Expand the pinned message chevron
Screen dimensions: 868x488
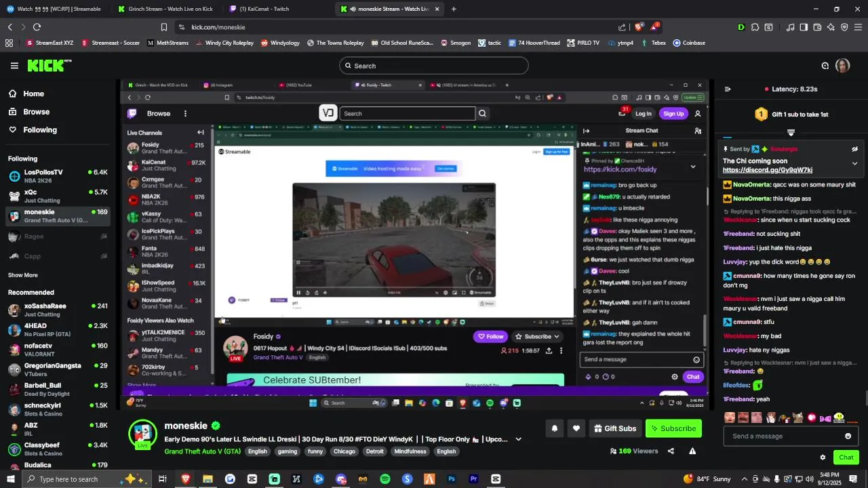click(x=854, y=163)
